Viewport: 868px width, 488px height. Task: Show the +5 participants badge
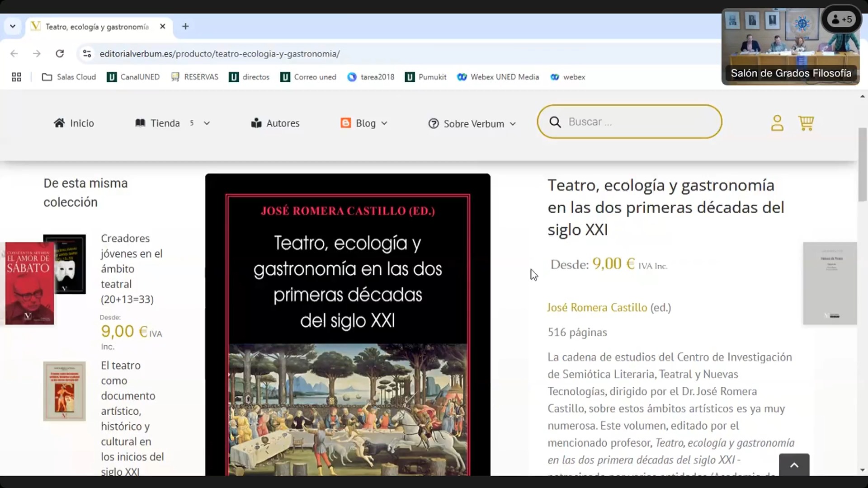tap(842, 19)
